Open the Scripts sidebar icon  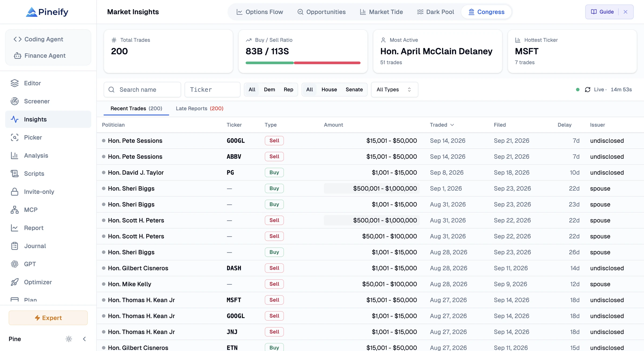[14, 173]
